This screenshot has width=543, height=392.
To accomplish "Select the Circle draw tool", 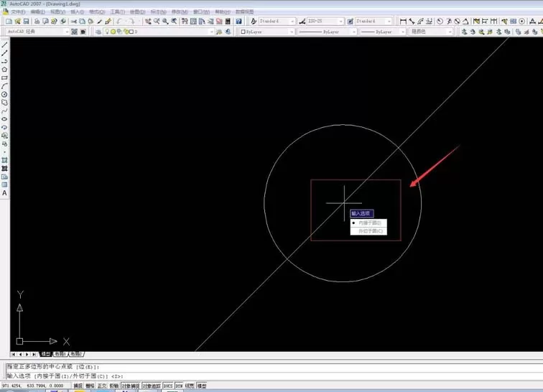I will tap(4, 94).
